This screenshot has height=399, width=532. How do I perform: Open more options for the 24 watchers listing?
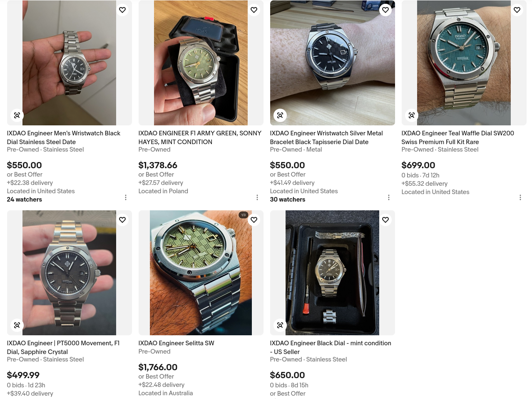pos(126,197)
